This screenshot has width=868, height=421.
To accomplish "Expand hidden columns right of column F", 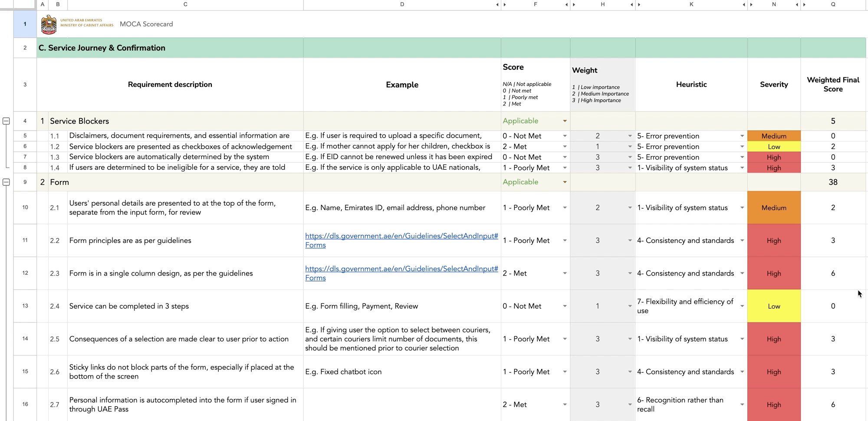I will [566, 4].
